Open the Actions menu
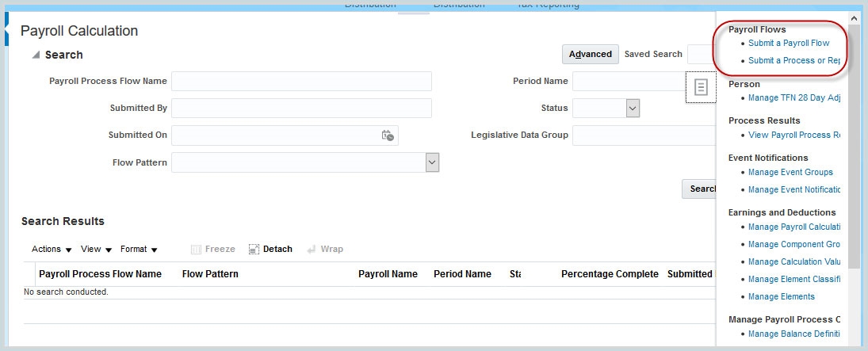This screenshot has width=868, height=351. [52, 249]
